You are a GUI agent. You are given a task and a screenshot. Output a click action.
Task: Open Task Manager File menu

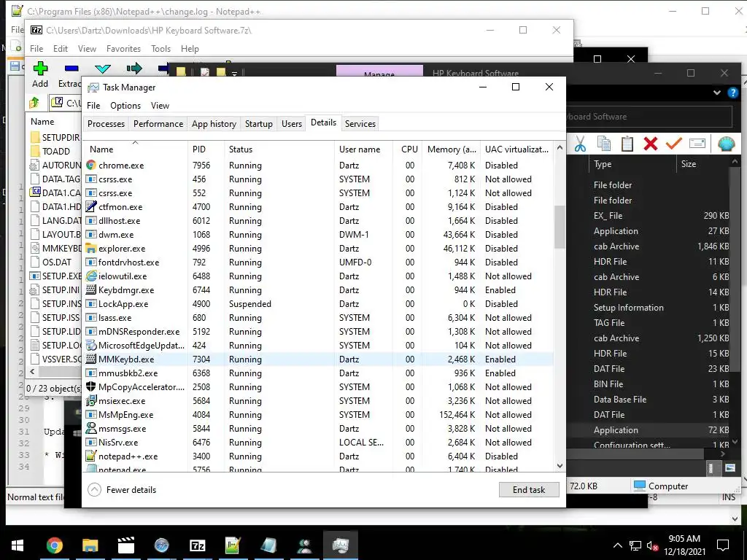(x=93, y=106)
